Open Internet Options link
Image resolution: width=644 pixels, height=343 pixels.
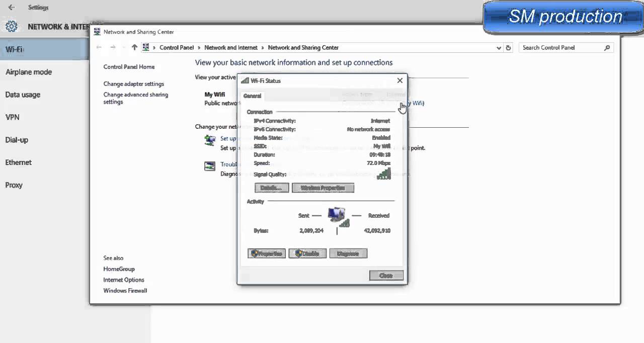pos(124,280)
